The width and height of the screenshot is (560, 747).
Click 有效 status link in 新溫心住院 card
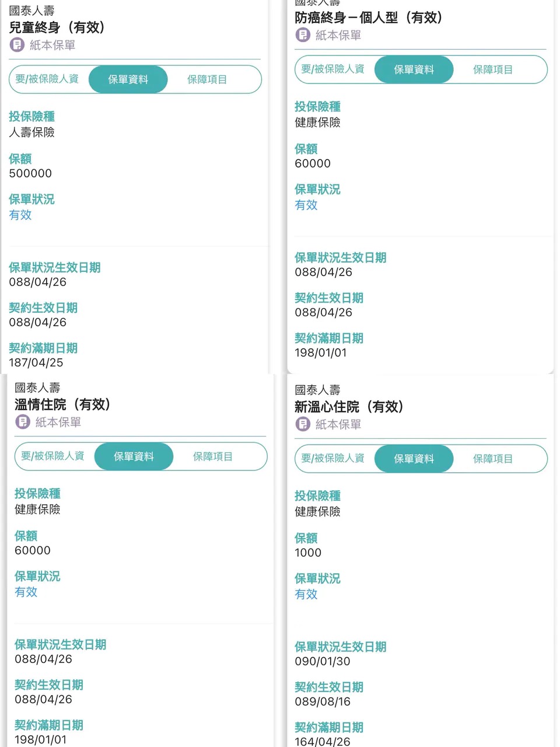pos(306,594)
